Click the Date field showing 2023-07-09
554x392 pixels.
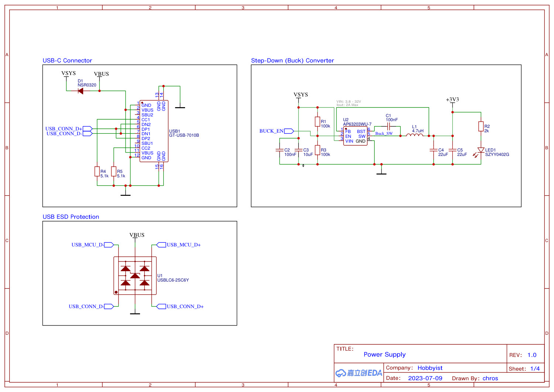(425, 378)
